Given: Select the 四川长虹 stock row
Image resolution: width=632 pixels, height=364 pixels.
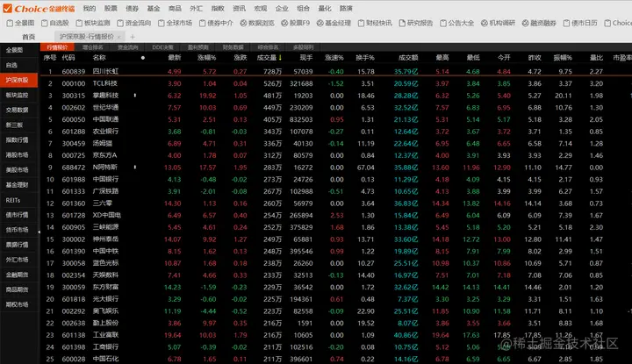Looking at the screenshot, I should coord(336,72).
